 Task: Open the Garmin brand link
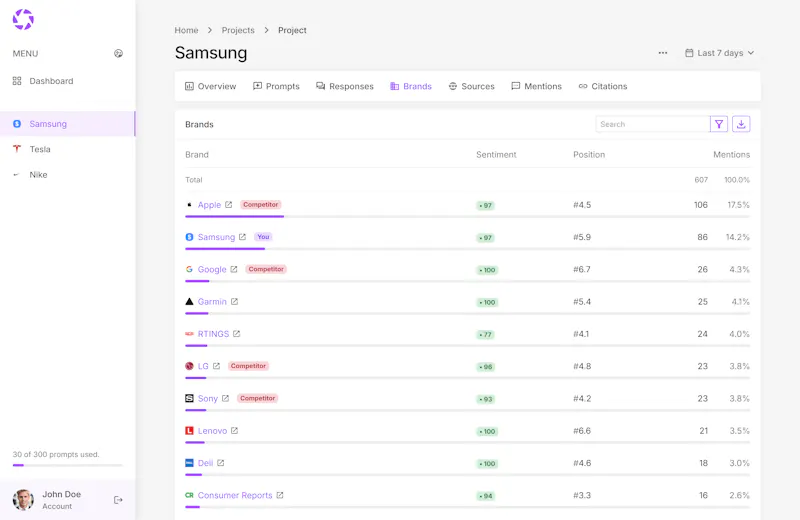point(212,302)
